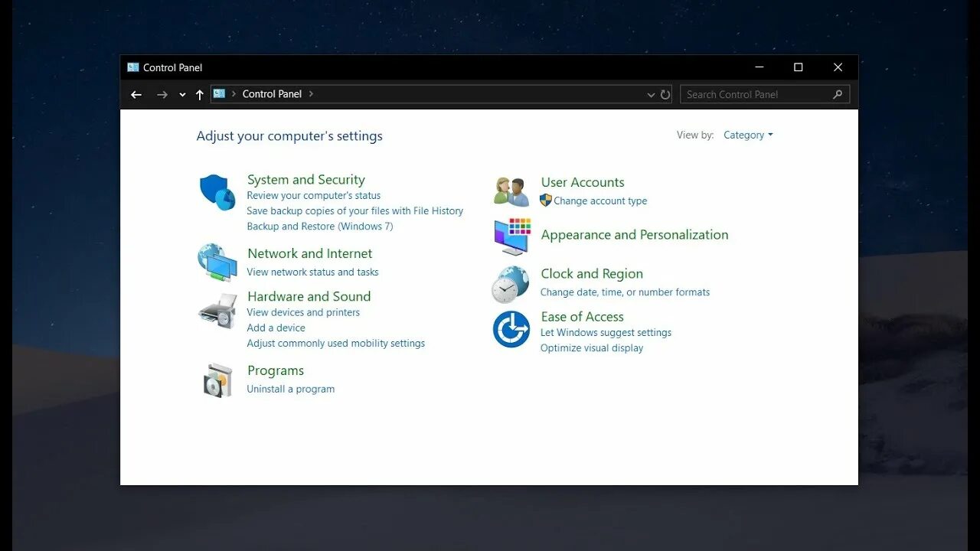Click Let Windows suggest settings
Image resolution: width=980 pixels, height=551 pixels.
606,333
